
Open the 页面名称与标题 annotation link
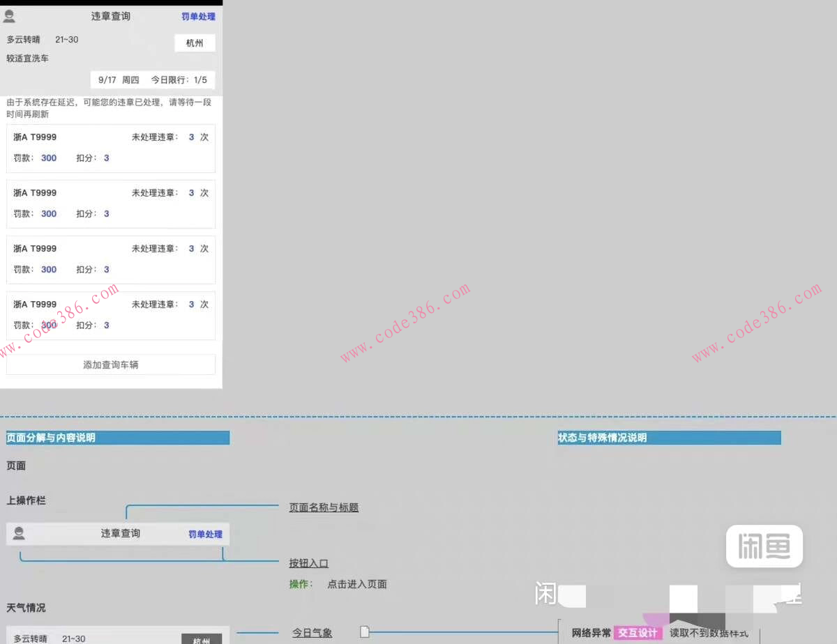(x=324, y=507)
